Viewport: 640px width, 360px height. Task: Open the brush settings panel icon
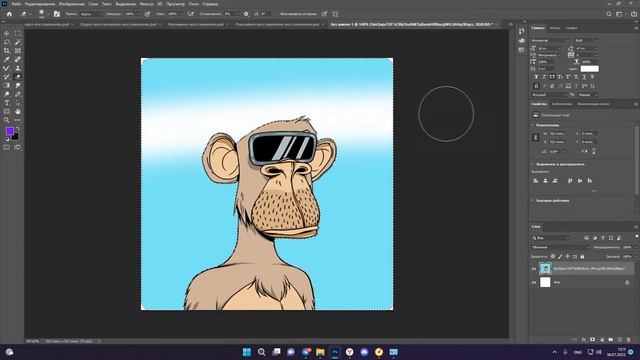57,14
